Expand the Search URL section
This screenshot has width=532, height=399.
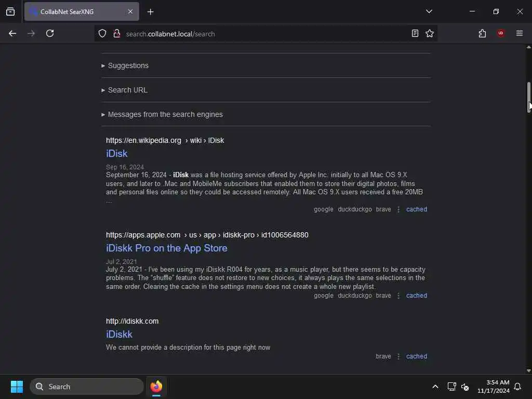click(128, 90)
